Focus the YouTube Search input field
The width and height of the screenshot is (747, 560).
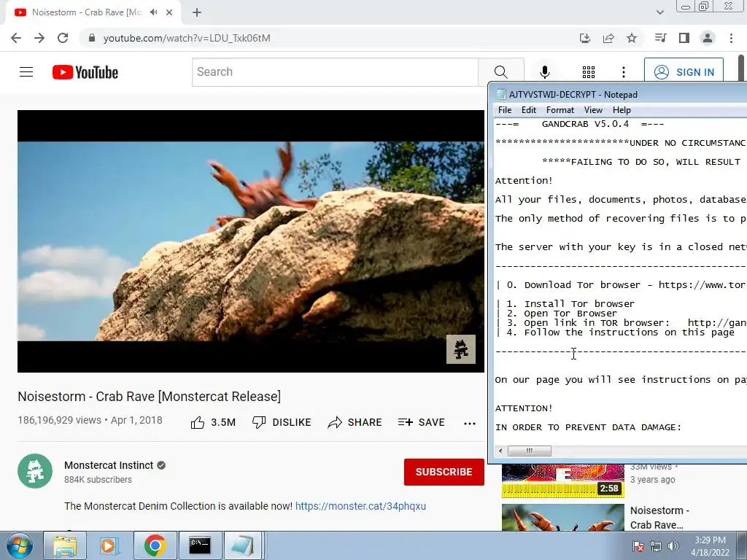coord(335,72)
